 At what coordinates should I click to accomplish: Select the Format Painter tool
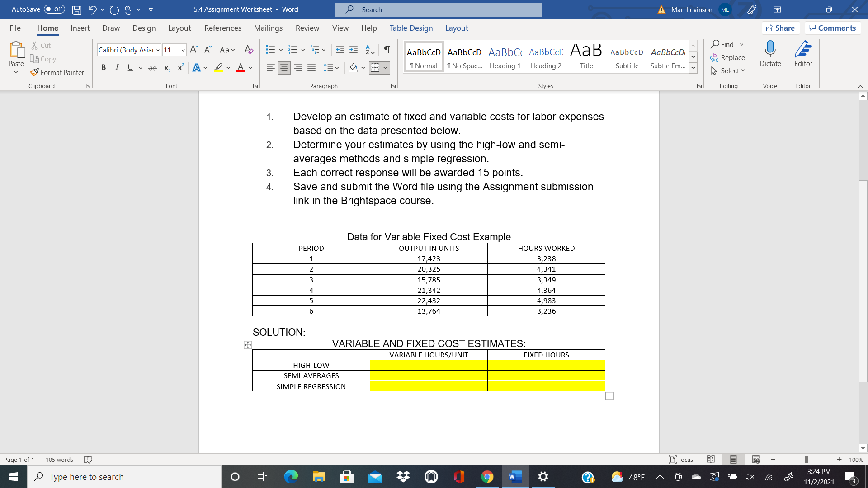coord(57,72)
